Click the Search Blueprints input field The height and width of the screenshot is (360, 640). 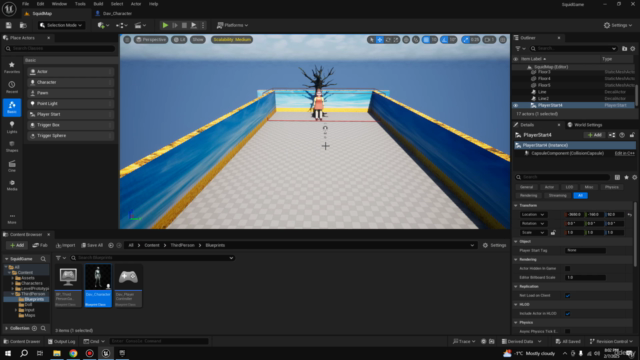pyautogui.click(x=152, y=258)
